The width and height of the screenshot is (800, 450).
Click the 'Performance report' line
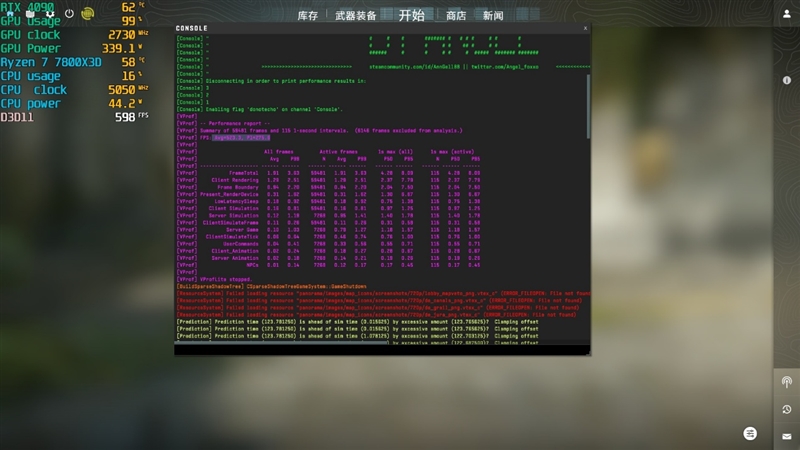click(x=235, y=123)
